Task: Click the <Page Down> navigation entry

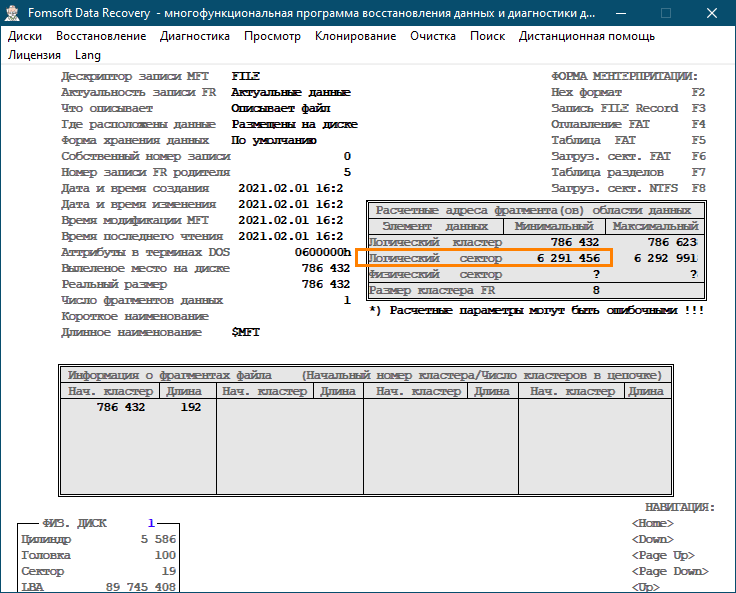Action: [670, 571]
